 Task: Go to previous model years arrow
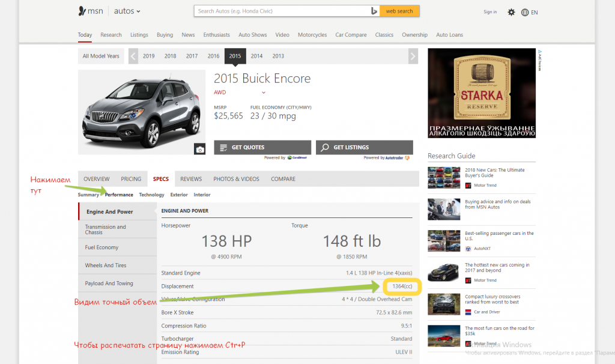pyautogui.click(x=133, y=56)
